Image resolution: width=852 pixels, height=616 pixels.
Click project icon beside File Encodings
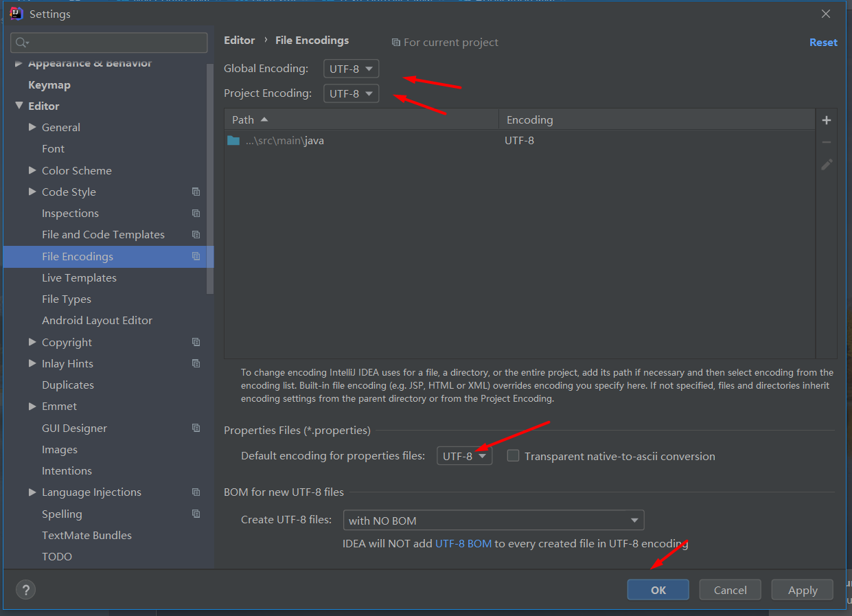point(196,256)
